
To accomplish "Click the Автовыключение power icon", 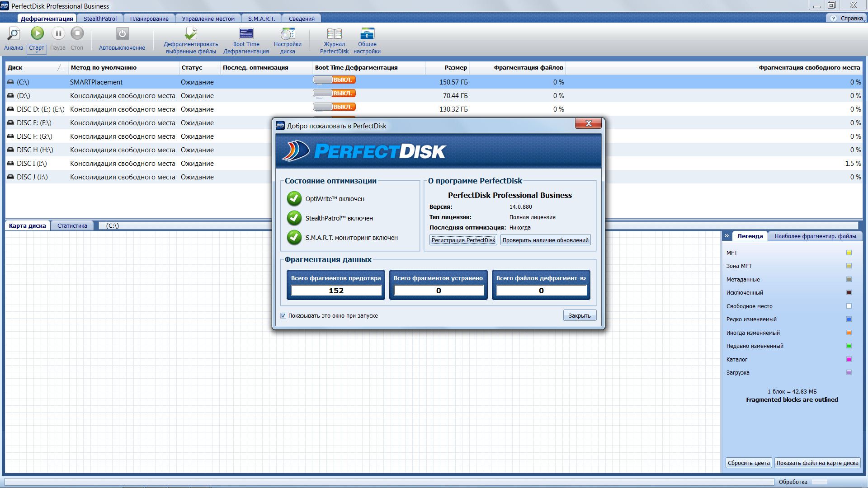I will (122, 33).
